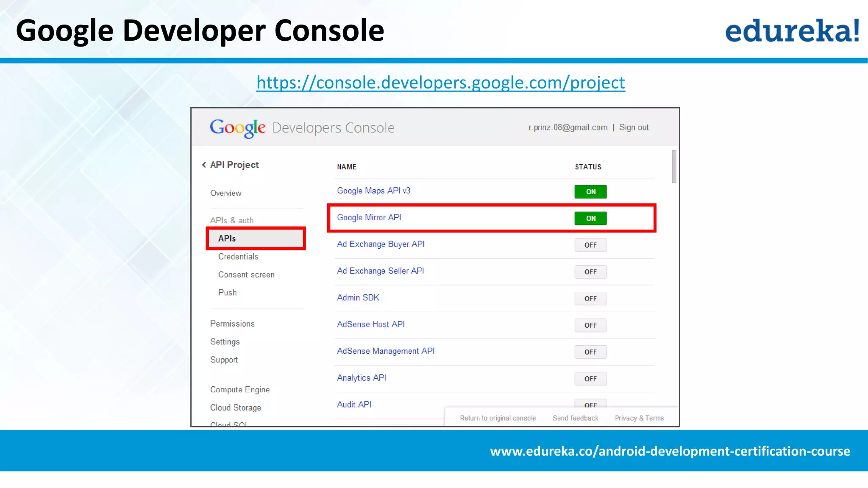Screen dimensions: 868x488
Task: Click the Sign out link
Action: point(634,128)
